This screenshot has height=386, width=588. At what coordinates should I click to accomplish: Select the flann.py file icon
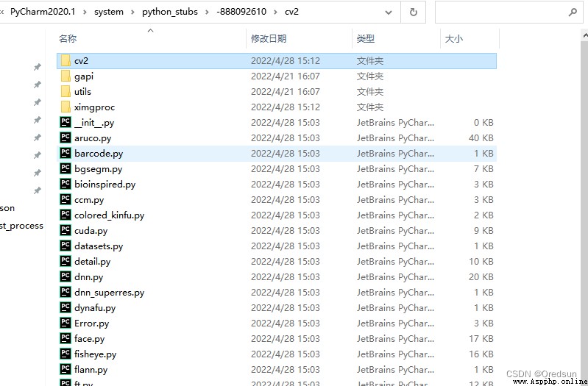tap(65, 370)
